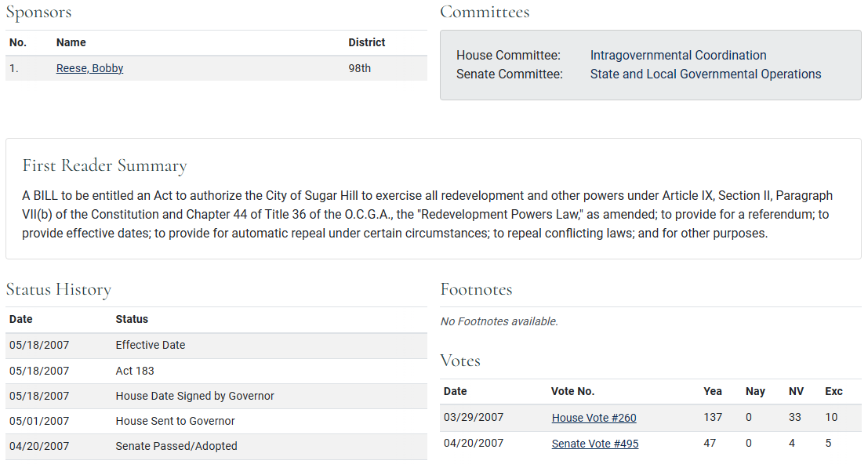Viewport: 868px width, 464px height.
Task: Click the NV count 33
Action: click(795, 417)
